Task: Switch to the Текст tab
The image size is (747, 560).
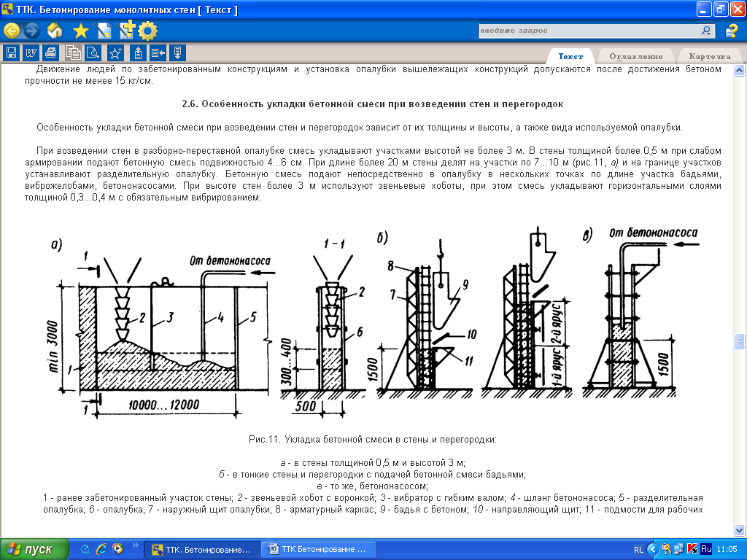Action: (x=570, y=56)
